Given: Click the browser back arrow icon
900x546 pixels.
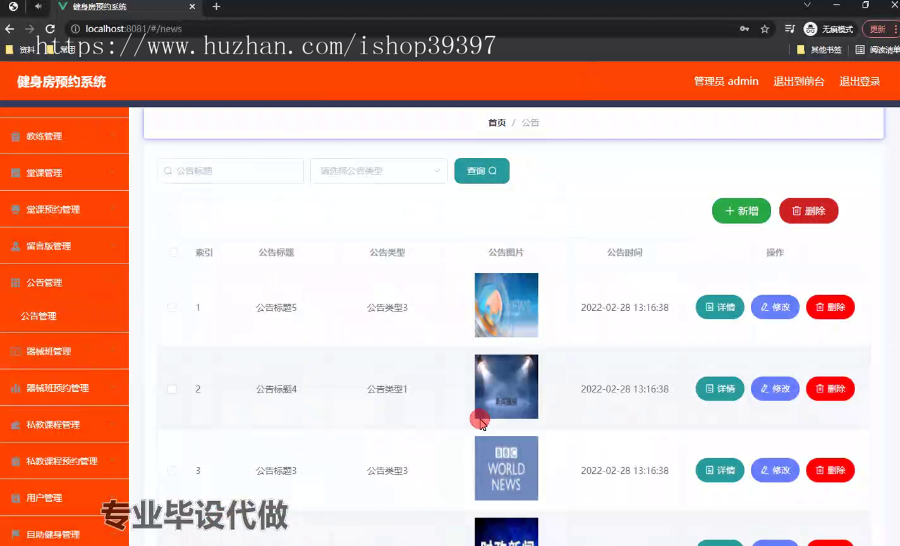Looking at the screenshot, I should point(10,29).
